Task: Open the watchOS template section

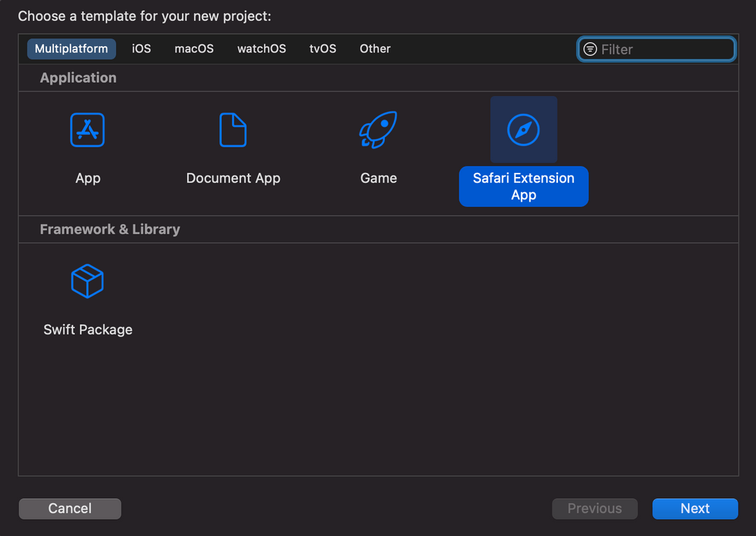Action: pos(261,49)
